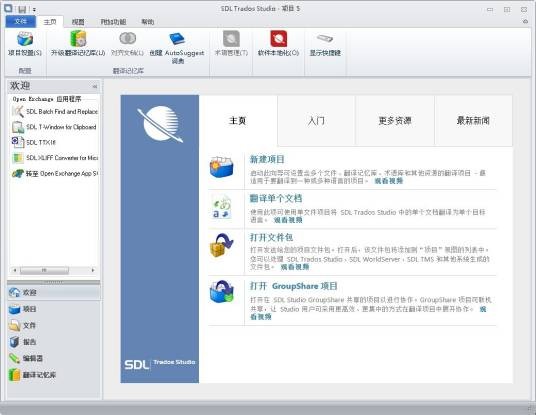
Task: Collapse the 欢迎 navigation pane chevron
Action: 95,86
